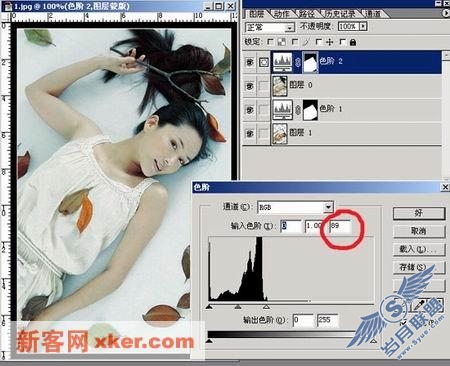
Task: Select the 图层 1 layer thumbnail
Action: pos(280,134)
